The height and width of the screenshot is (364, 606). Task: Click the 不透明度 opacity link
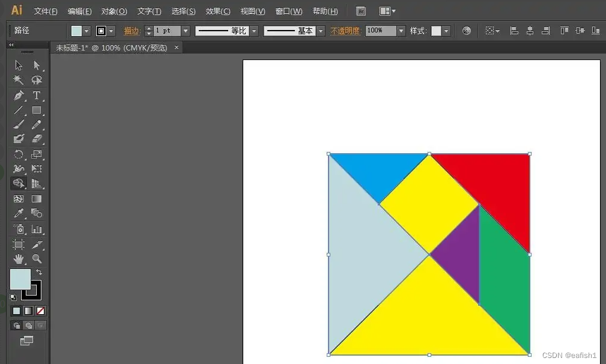tap(345, 30)
